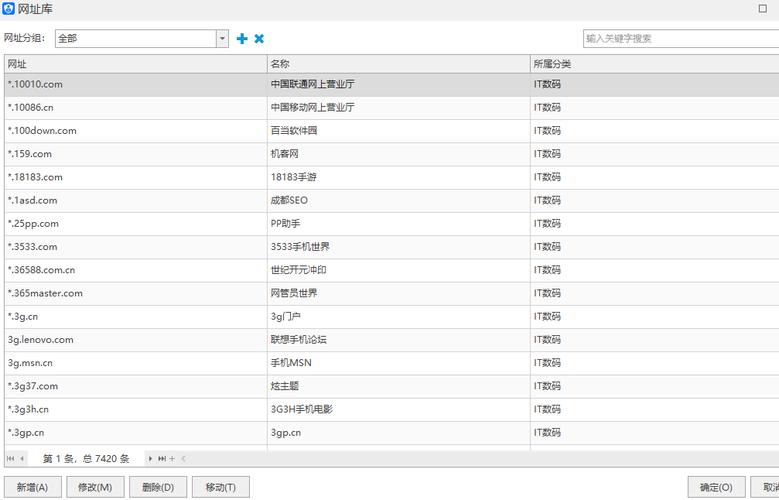Go to previous record arrow
Screen dimensions: 779x500
tap(22, 459)
